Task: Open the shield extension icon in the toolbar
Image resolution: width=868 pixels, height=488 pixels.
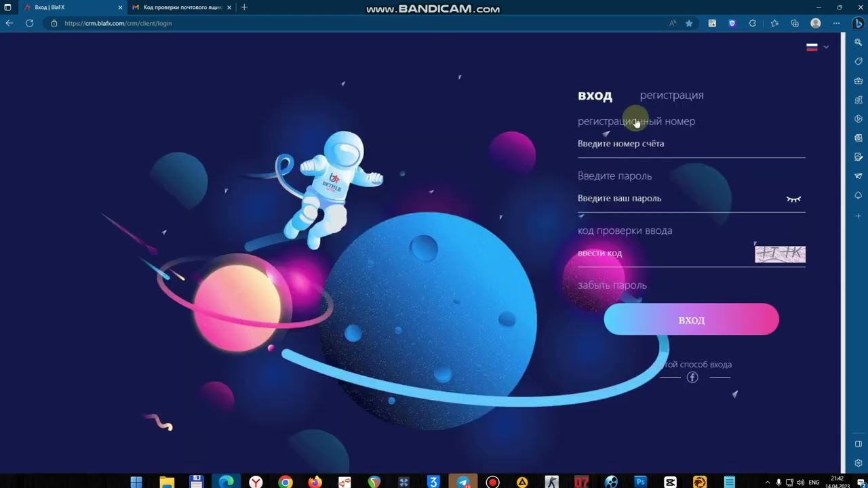Action: (732, 23)
